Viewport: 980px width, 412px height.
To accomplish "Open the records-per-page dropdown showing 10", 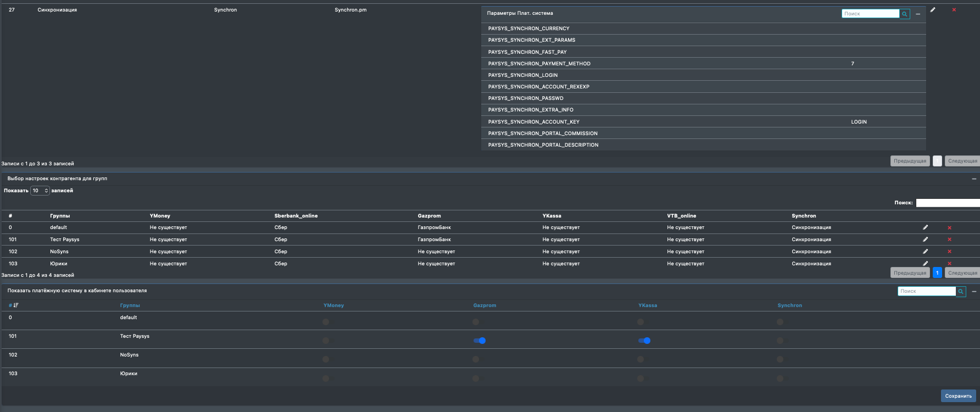I will pyautogui.click(x=40, y=191).
